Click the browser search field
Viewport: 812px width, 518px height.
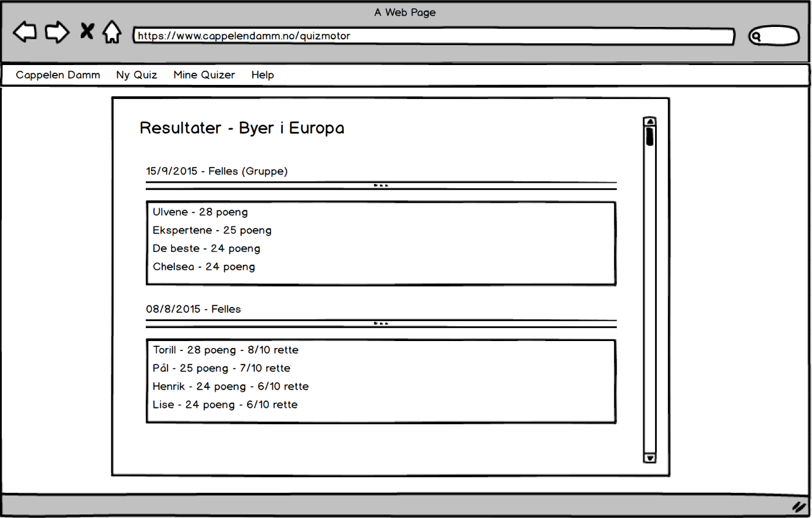(x=774, y=36)
